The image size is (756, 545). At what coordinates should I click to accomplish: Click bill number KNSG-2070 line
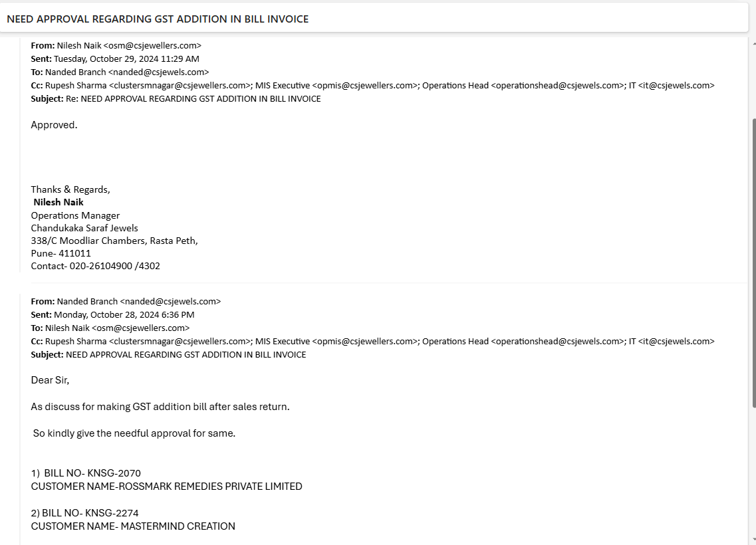pyautogui.click(x=86, y=473)
